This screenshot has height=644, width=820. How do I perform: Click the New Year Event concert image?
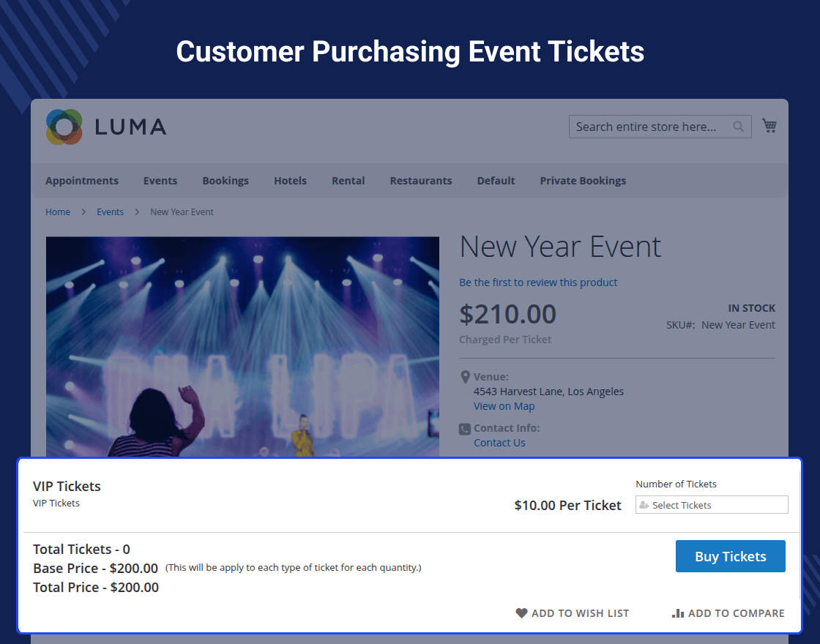point(242,347)
